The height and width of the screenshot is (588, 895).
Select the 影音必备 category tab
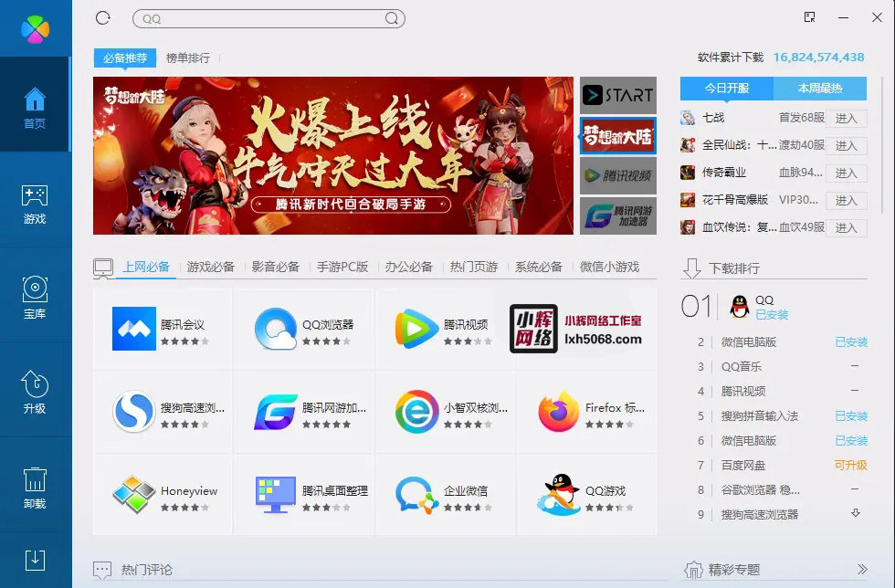click(276, 267)
